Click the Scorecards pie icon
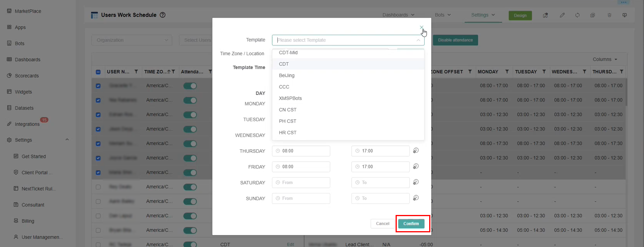This screenshot has width=644, height=247. point(9,76)
